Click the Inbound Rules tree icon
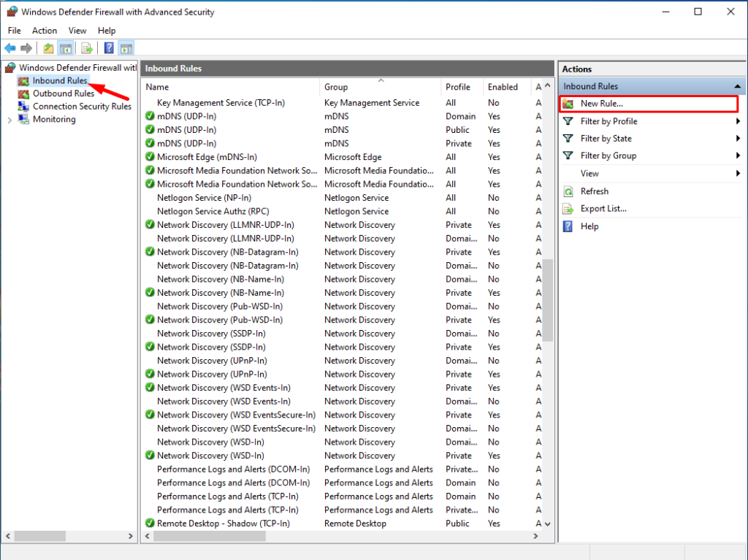This screenshot has height=560, width=748. point(23,80)
